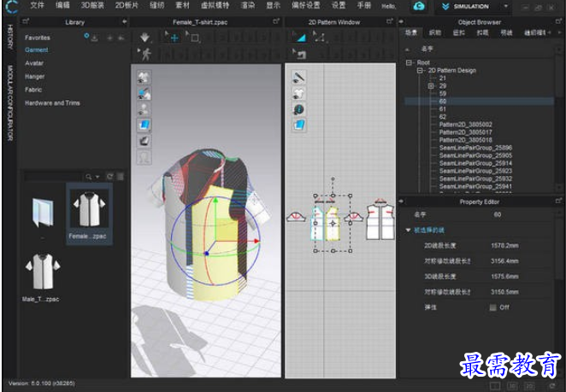Select the Select Mesh box tool

point(194,38)
